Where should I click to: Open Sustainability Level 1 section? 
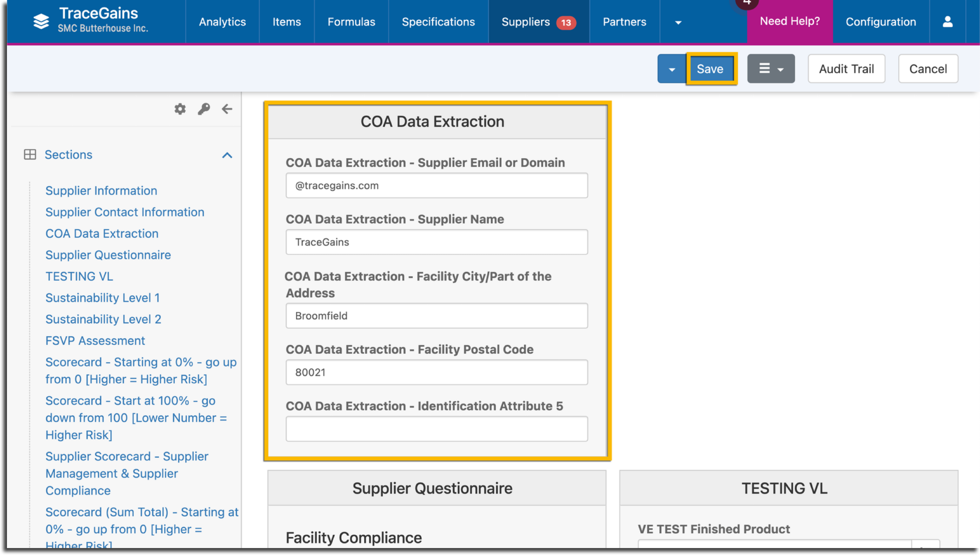103,298
